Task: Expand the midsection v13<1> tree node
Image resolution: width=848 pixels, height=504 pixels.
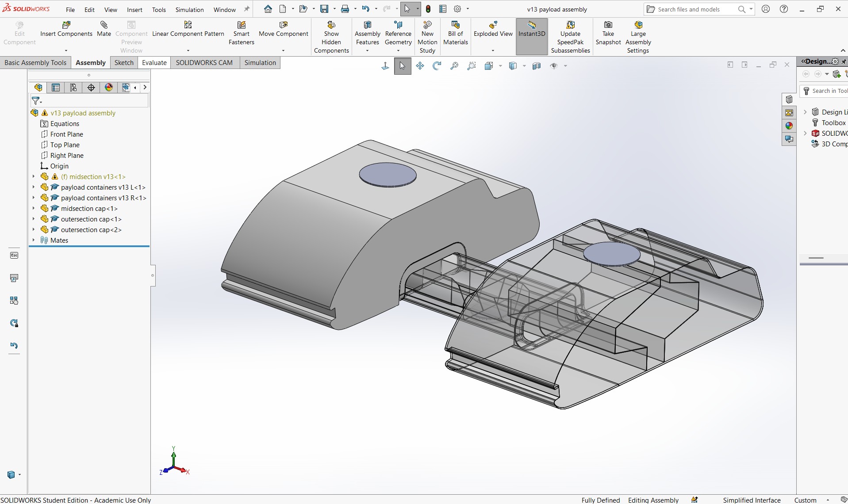Action: coord(34,176)
